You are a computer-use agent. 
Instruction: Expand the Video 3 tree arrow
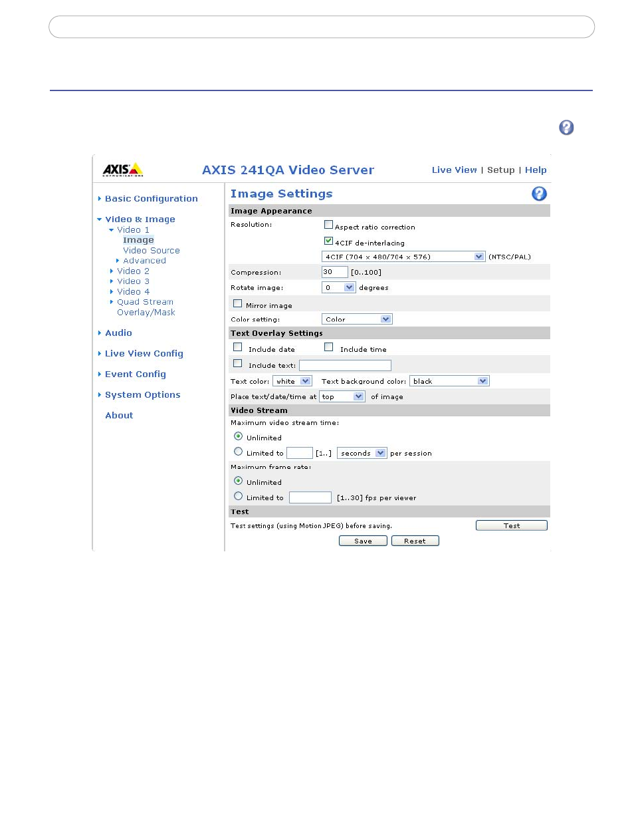(112, 281)
